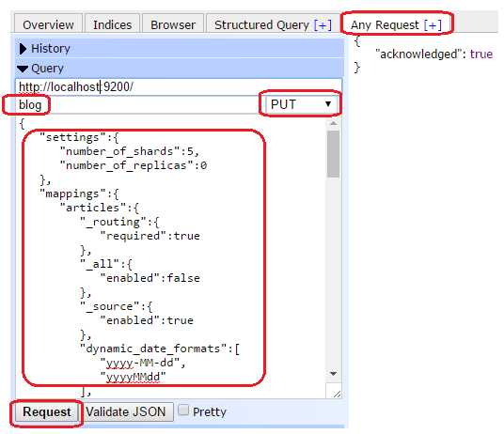This screenshot has width=504, height=434.
Task: Click the editor vertical scrollbar thumb
Action: click(333, 154)
